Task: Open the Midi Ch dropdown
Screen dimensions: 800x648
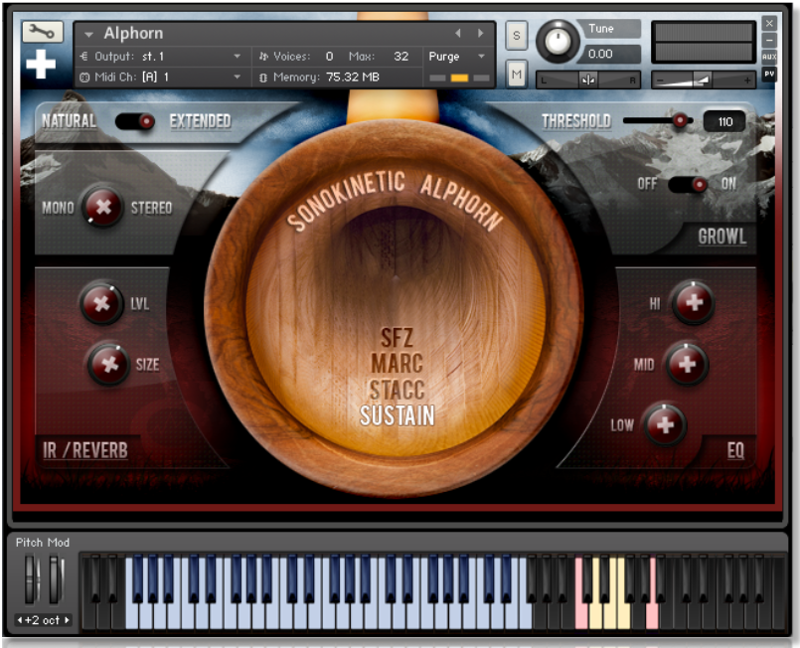Action: pyautogui.click(x=237, y=77)
